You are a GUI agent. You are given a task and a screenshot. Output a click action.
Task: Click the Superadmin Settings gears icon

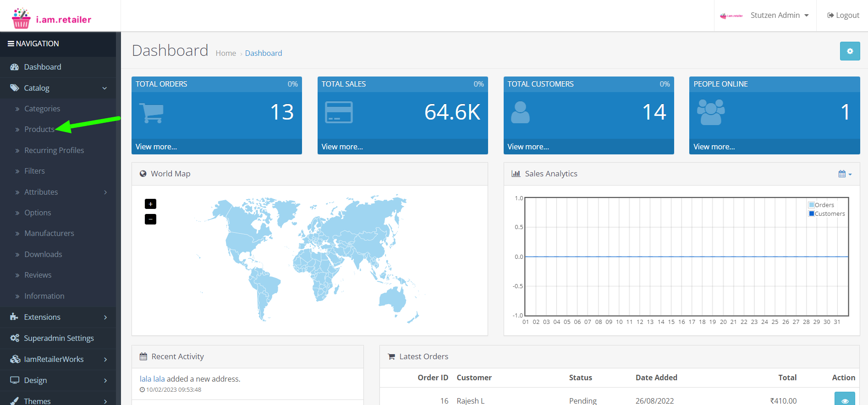15,338
